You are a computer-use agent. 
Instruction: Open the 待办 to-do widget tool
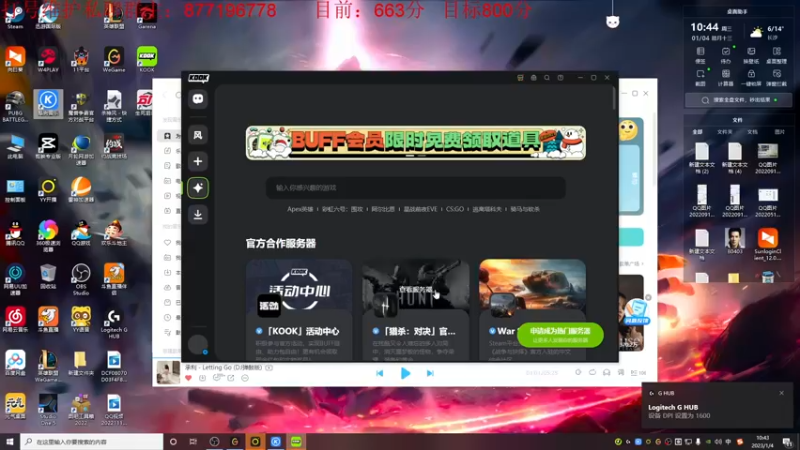coord(726,55)
